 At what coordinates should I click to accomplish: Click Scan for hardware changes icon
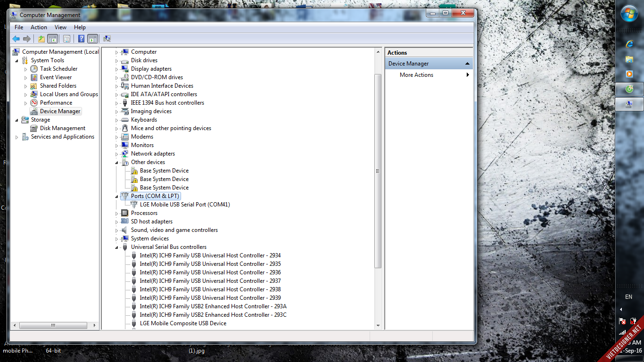click(x=107, y=39)
